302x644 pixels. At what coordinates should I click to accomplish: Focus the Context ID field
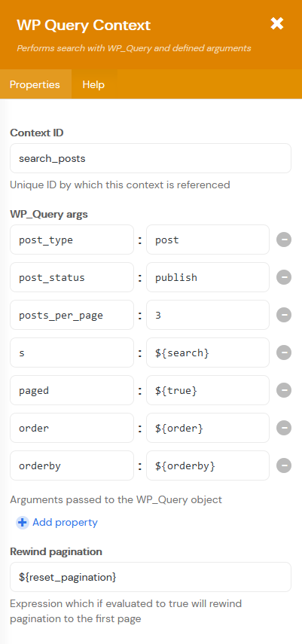tap(151, 158)
